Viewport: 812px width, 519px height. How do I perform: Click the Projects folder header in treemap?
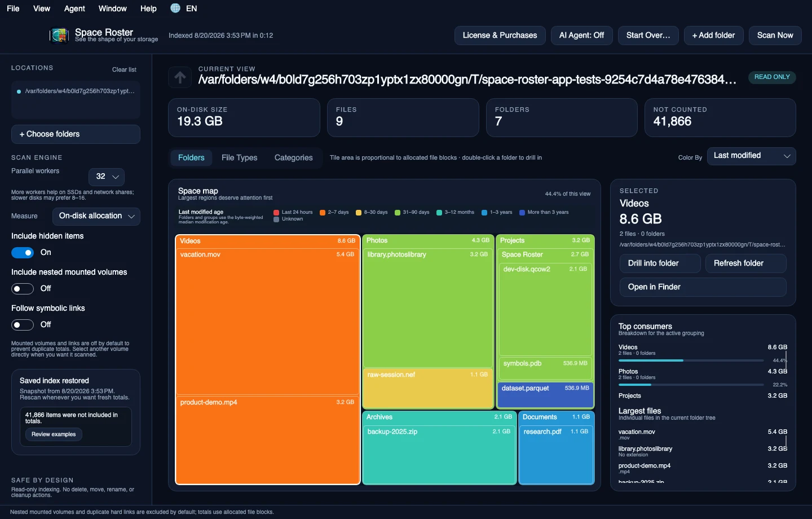pos(545,241)
